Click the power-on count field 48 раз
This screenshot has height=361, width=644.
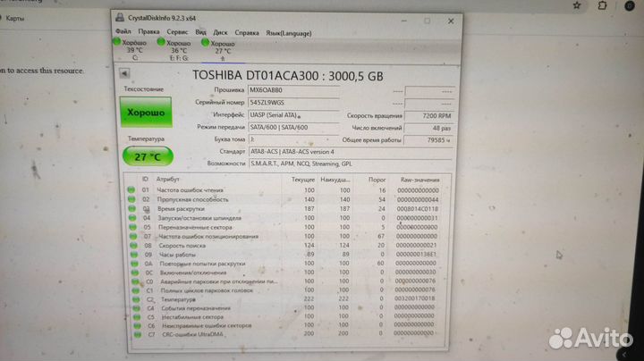click(428, 128)
